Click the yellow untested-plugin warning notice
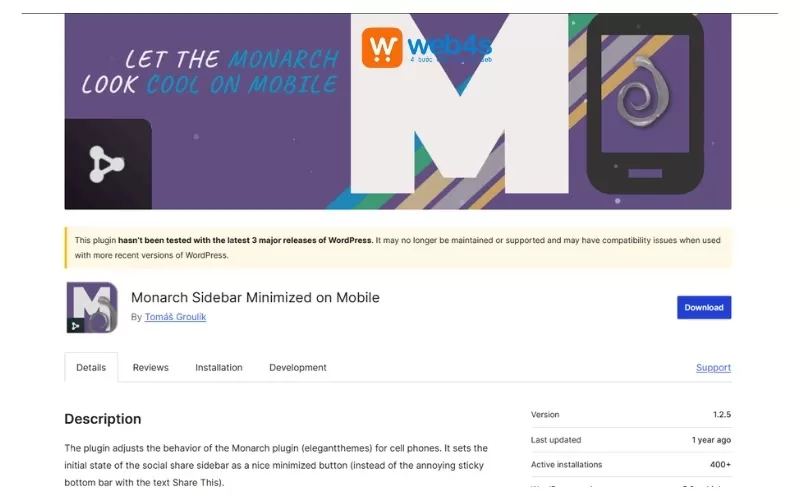This screenshot has width=800, height=500. click(x=398, y=247)
